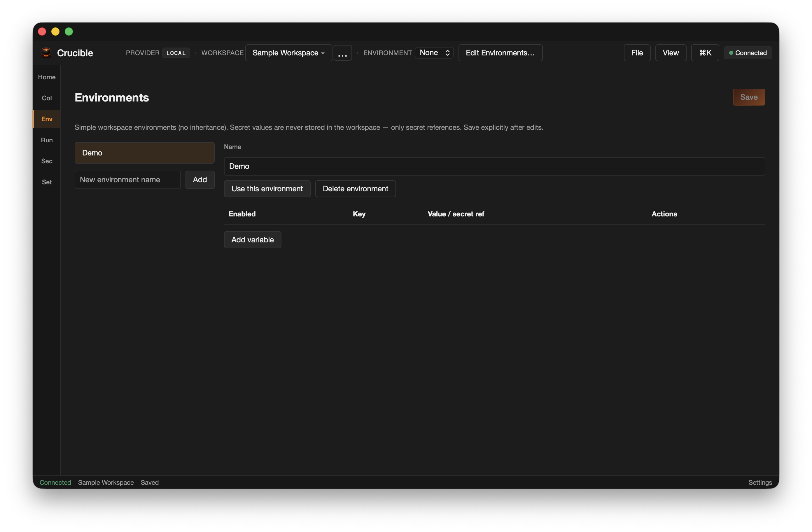Focus the New environment name field

pyautogui.click(x=127, y=179)
